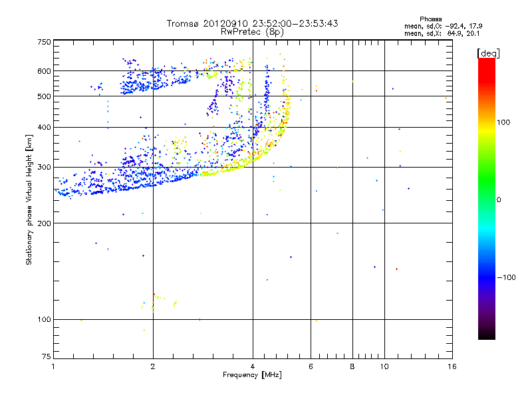This screenshot has height=399, width=532.
Task: Click the '8' frequency tick label
Action: [352, 366]
